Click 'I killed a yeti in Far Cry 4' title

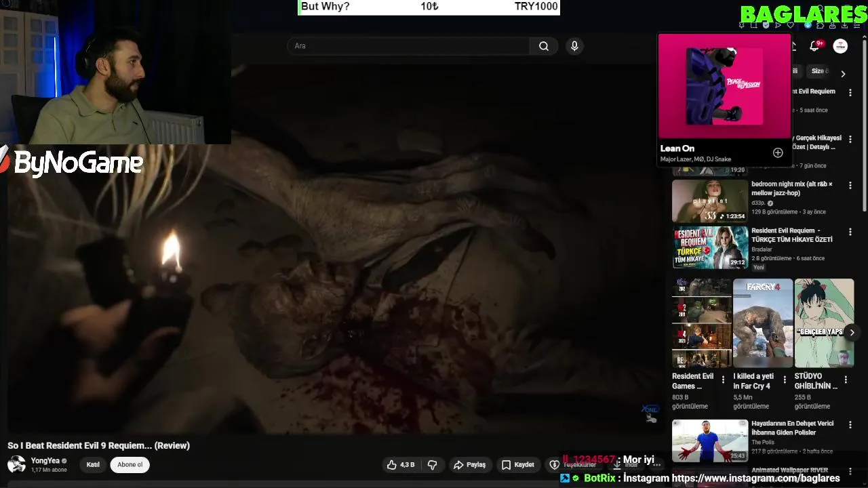[753, 381]
